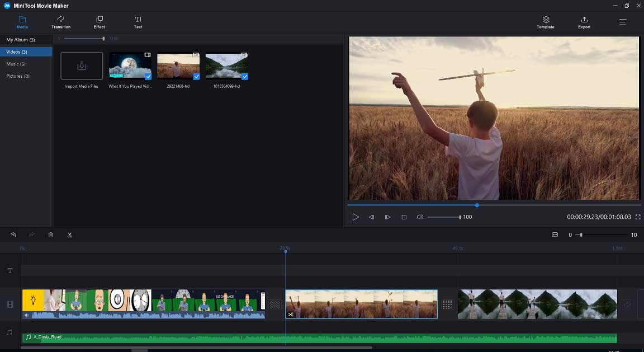Select the What If You Played video thumbnail

click(x=130, y=66)
